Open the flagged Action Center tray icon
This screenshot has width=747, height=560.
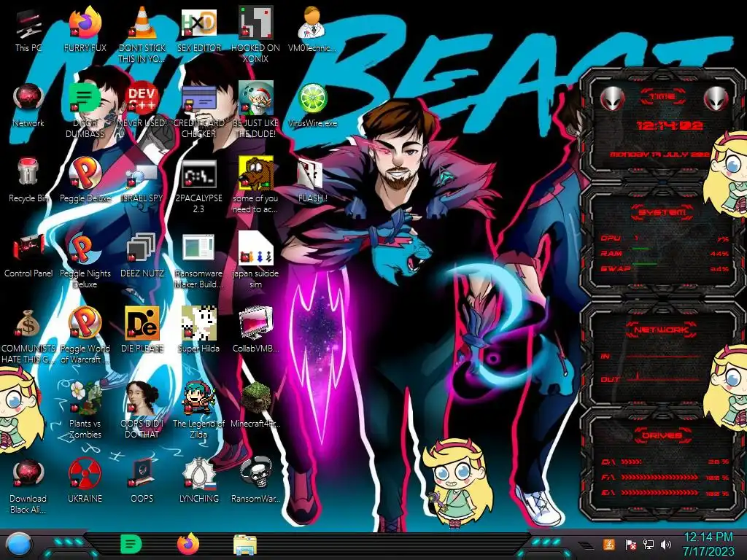(631, 545)
